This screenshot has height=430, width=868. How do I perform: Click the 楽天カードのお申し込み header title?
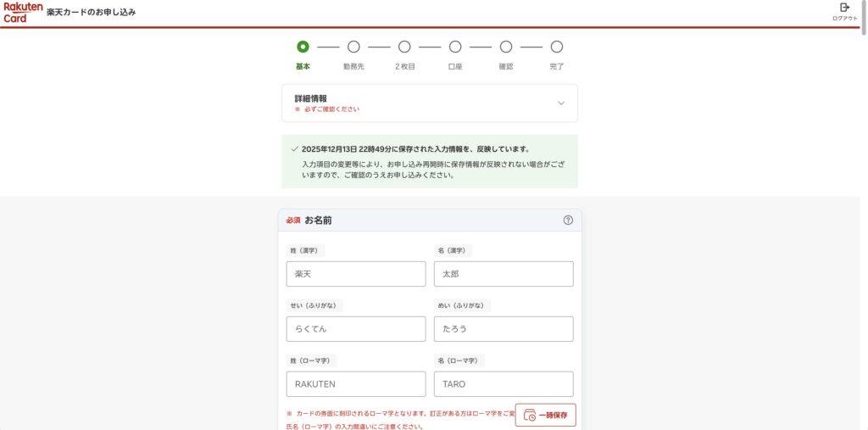click(91, 13)
